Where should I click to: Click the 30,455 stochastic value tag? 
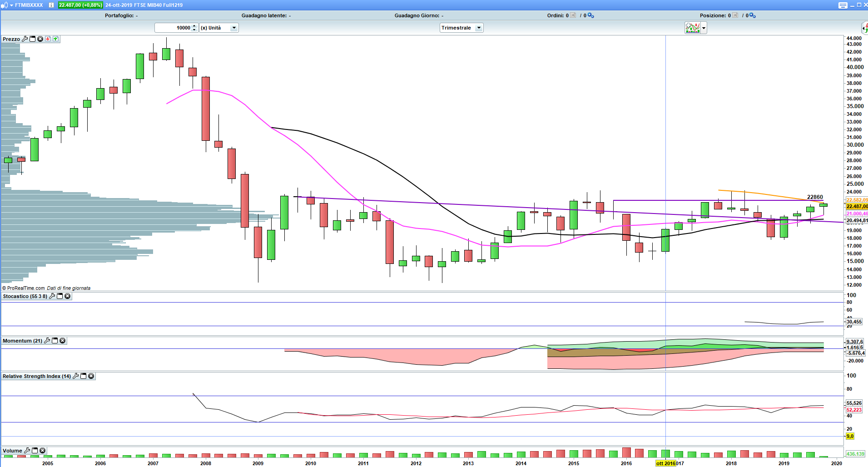coord(854,322)
